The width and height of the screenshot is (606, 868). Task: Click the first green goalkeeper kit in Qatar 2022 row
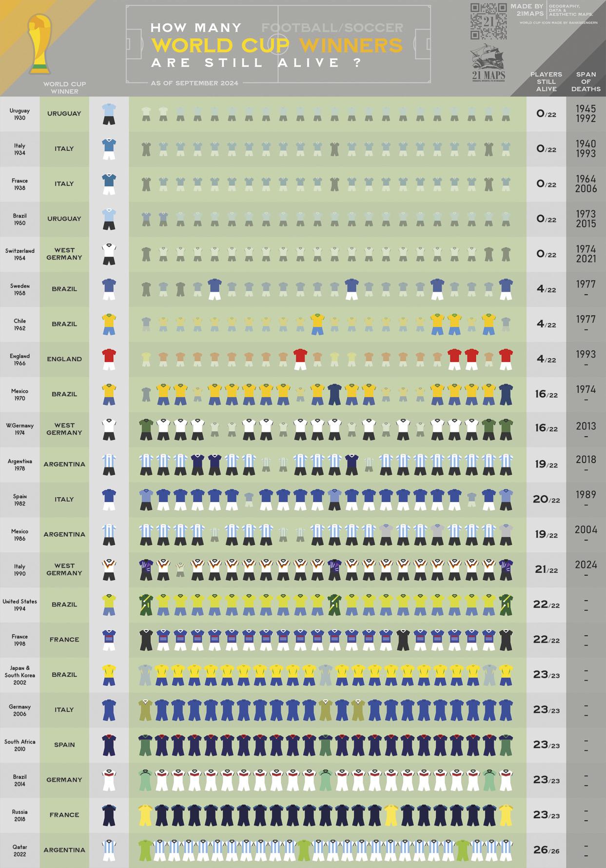(x=145, y=851)
